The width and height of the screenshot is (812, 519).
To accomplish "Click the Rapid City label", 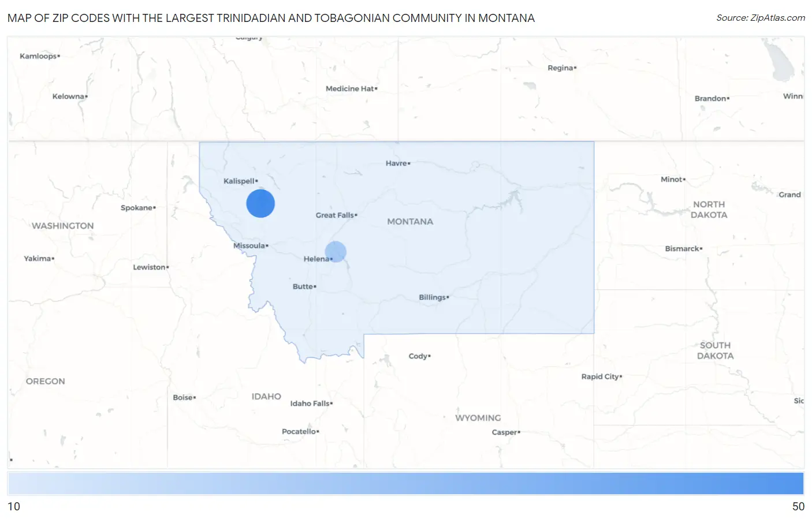I will pos(601,376).
